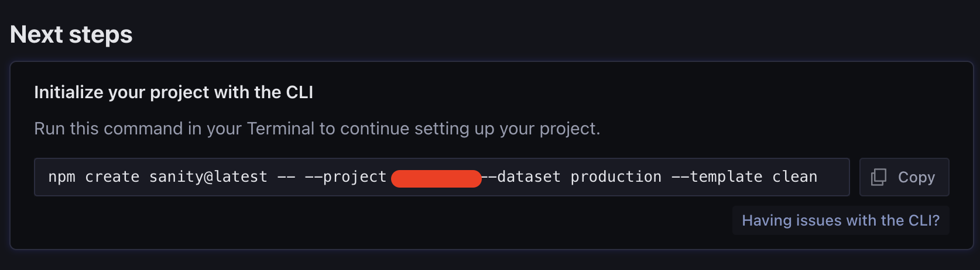Click the word 'create' in the command

point(112,176)
